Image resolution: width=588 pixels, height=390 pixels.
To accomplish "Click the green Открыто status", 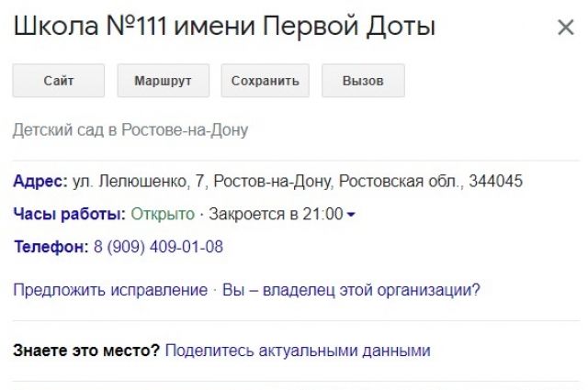I will (x=163, y=215).
